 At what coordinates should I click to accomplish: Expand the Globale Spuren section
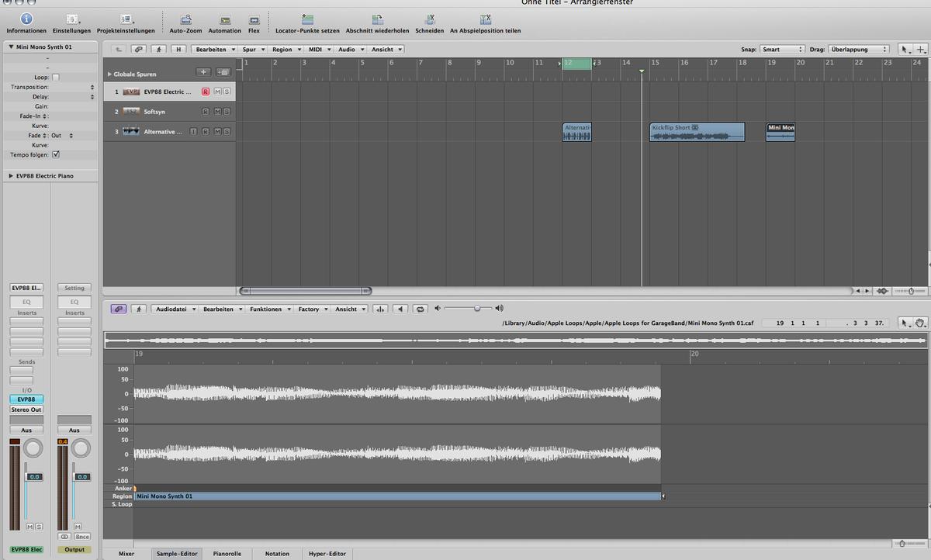[109, 74]
